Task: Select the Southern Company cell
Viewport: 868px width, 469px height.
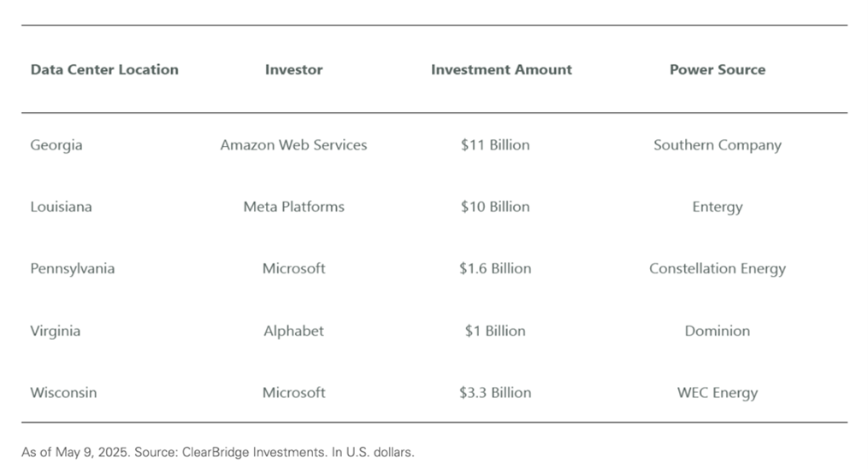Action: [x=717, y=145]
